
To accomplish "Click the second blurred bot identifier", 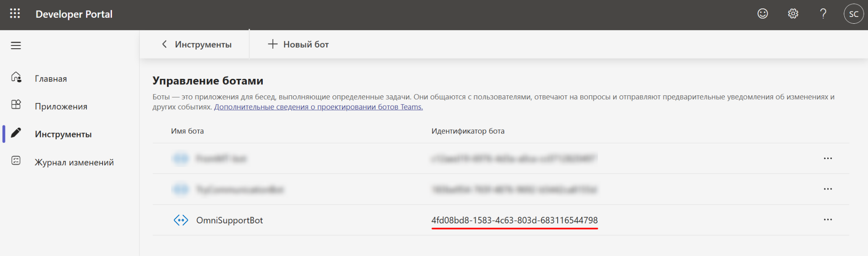I will coord(514,189).
